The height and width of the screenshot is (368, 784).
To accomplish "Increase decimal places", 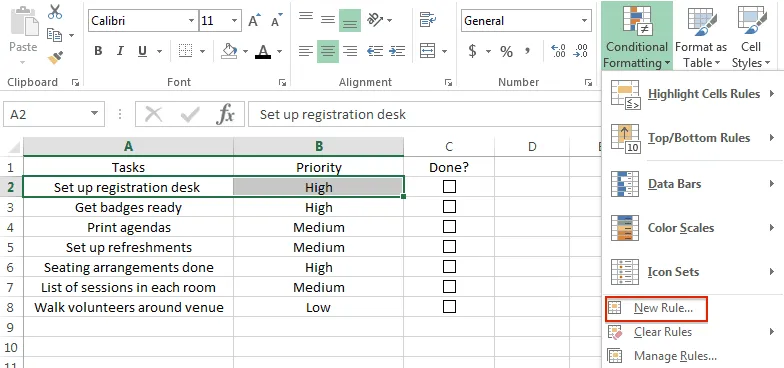I will (x=558, y=51).
